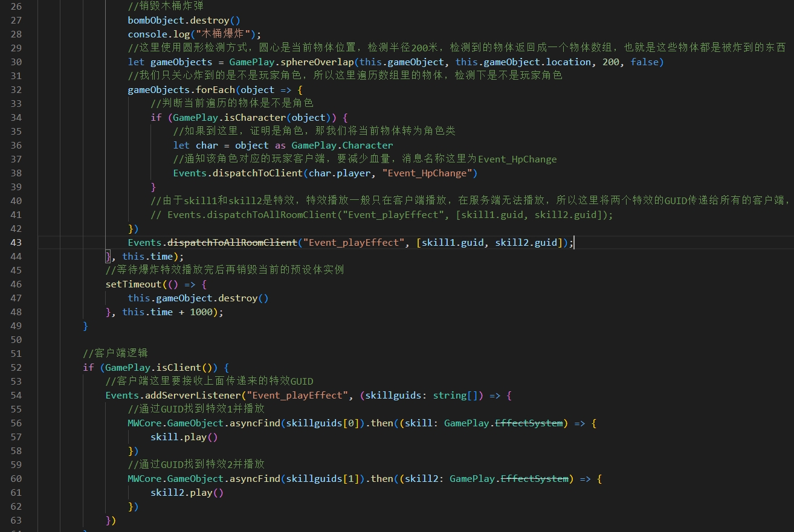The height and width of the screenshot is (532, 794).
Task: Click line number 63 in the gutter
Action: click(x=16, y=521)
